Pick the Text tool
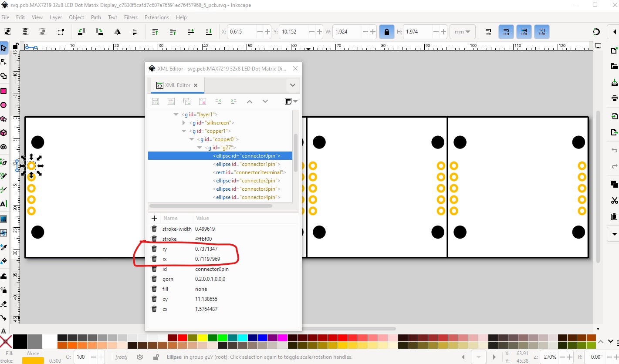This screenshot has width=619, height=364. (x=3, y=204)
